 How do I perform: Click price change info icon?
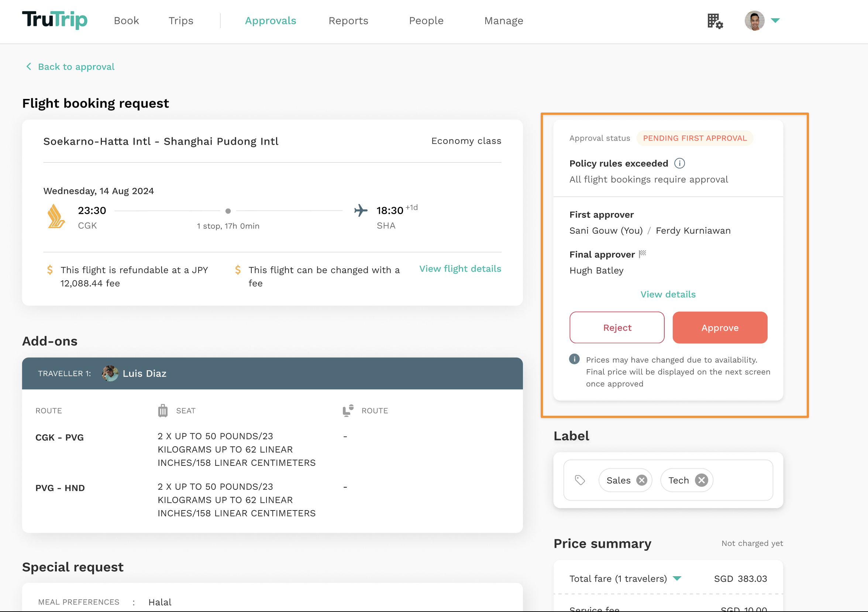[574, 359]
